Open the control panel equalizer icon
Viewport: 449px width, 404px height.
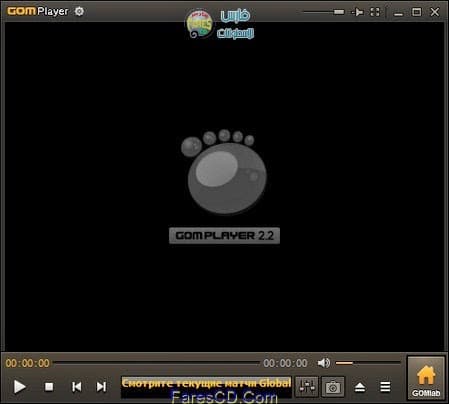pos(307,387)
